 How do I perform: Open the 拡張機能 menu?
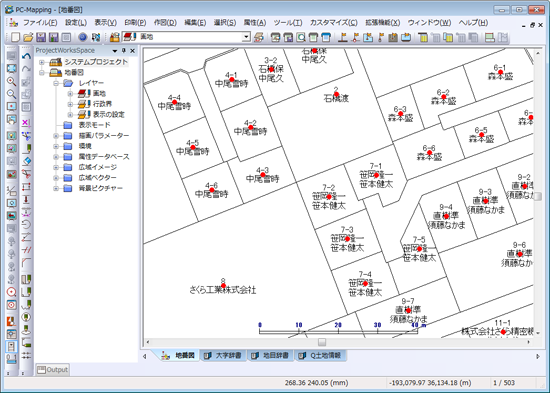pyautogui.click(x=382, y=23)
